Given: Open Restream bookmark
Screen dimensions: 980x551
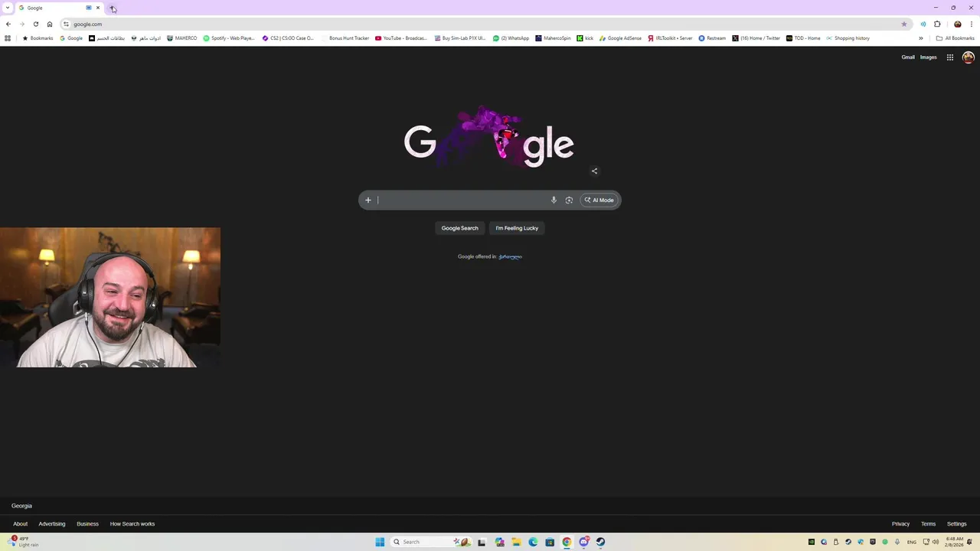Looking at the screenshot, I should [x=712, y=38].
